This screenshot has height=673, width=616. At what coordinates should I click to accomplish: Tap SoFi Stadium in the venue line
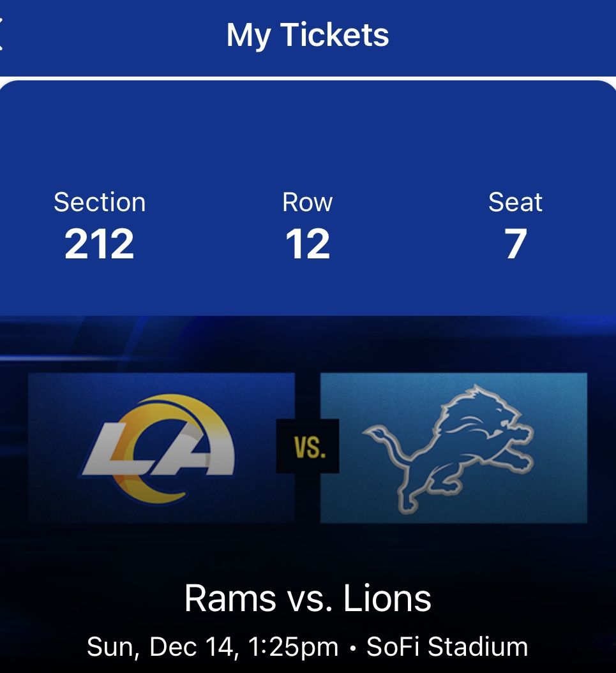coord(447,646)
